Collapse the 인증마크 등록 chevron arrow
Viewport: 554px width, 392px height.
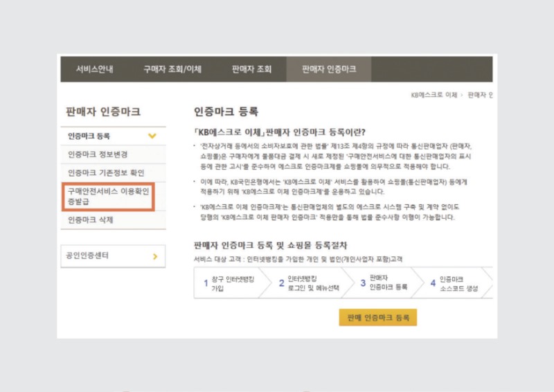coord(152,136)
